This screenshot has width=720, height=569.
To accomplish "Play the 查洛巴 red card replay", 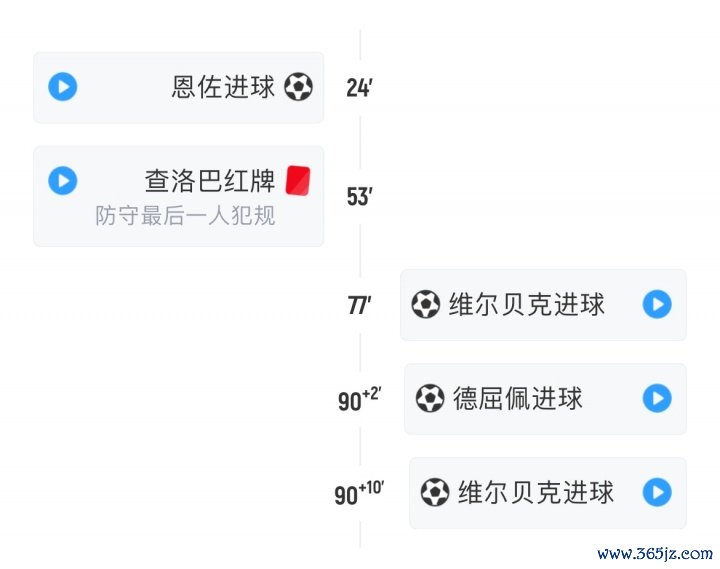I will point(63,181).
